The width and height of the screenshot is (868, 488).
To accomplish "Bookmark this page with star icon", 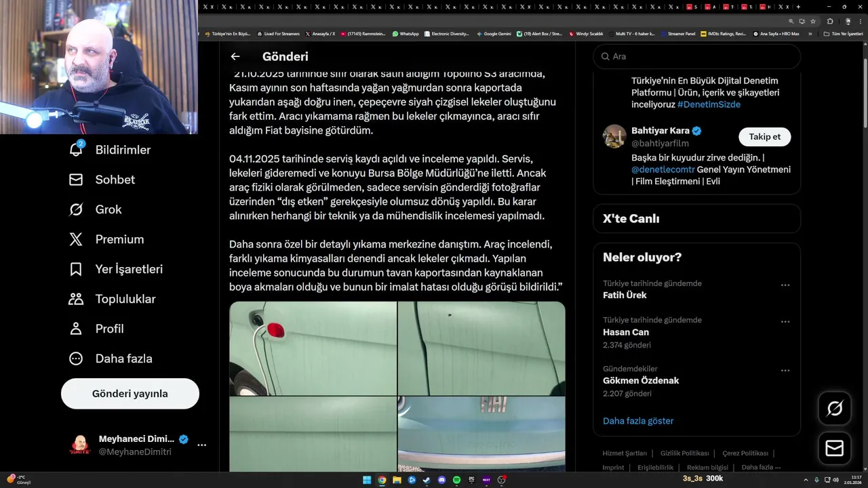I will point(813,21).
